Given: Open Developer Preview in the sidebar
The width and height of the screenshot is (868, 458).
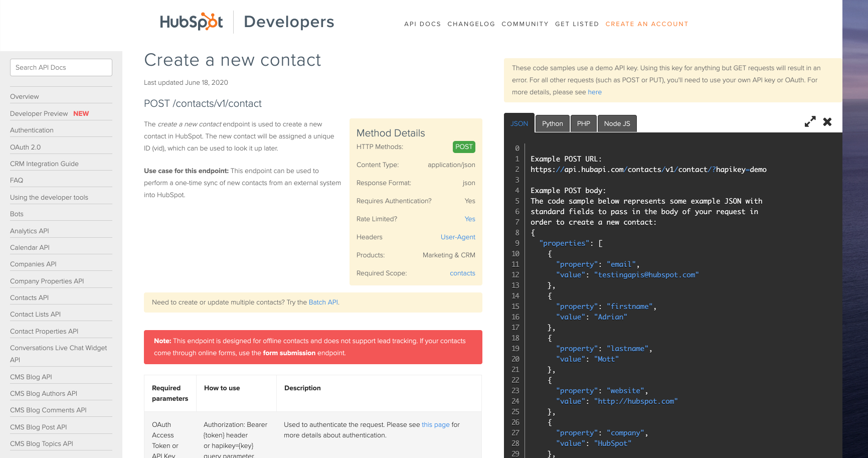Looking at the screenshot, I should pyautogui.click(x=39, y=113).
